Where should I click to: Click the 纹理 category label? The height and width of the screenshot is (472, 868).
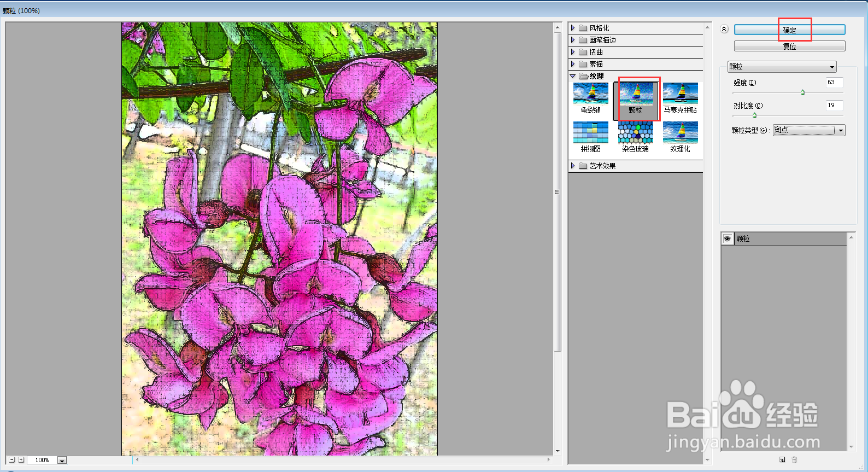(x=596, y=76)
